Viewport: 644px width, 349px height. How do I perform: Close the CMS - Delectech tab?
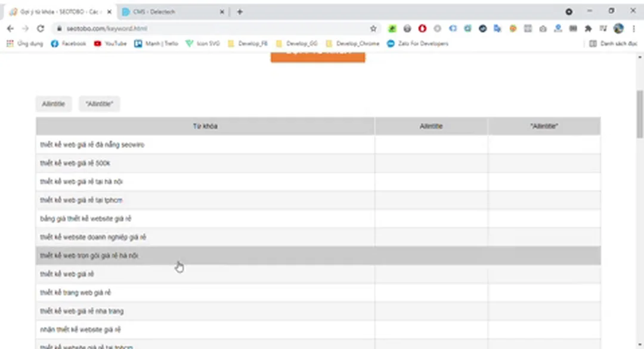[222, 12]
